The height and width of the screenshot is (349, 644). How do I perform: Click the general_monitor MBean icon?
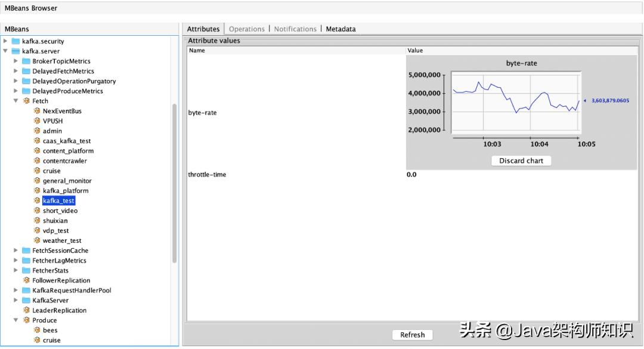click(37, 180)
